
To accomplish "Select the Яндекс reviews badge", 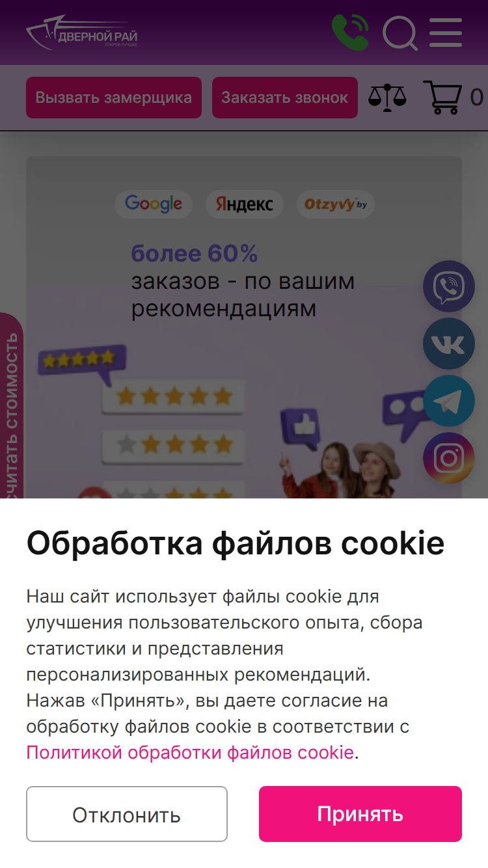I will coord(245,204).
